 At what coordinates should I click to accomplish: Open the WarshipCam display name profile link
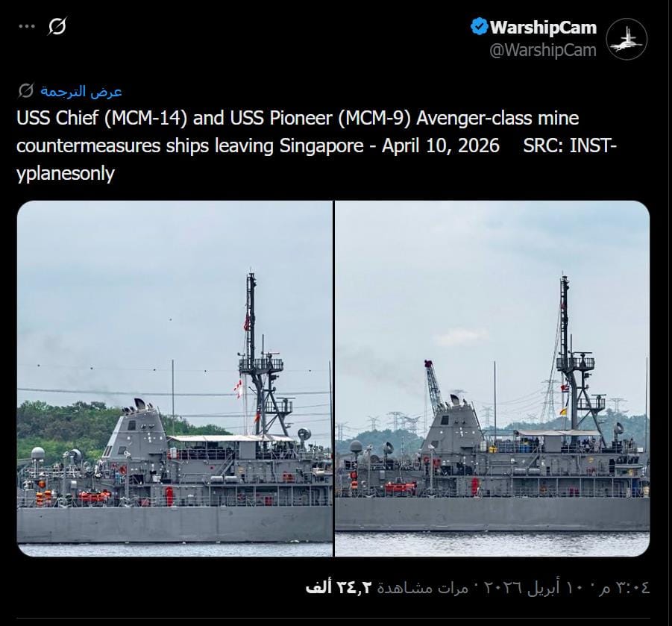coord(543,28)
